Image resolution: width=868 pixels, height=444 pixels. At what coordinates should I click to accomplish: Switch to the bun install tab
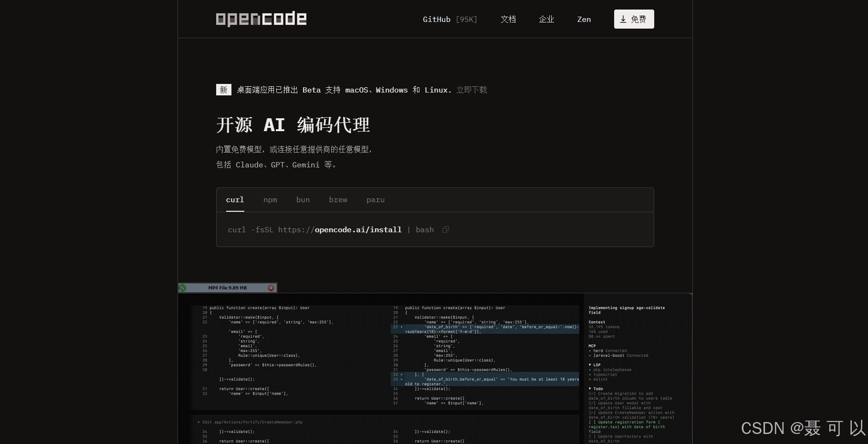pos(303,200)
